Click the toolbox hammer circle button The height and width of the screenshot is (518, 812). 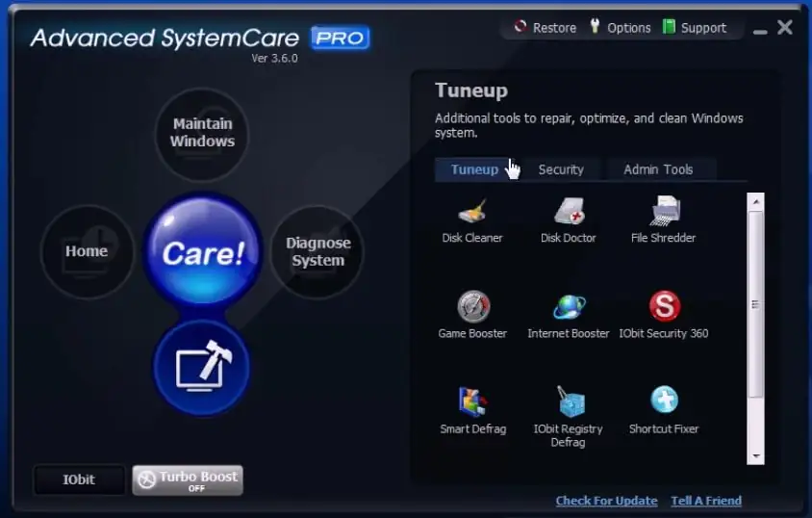[x=201, y=368]
